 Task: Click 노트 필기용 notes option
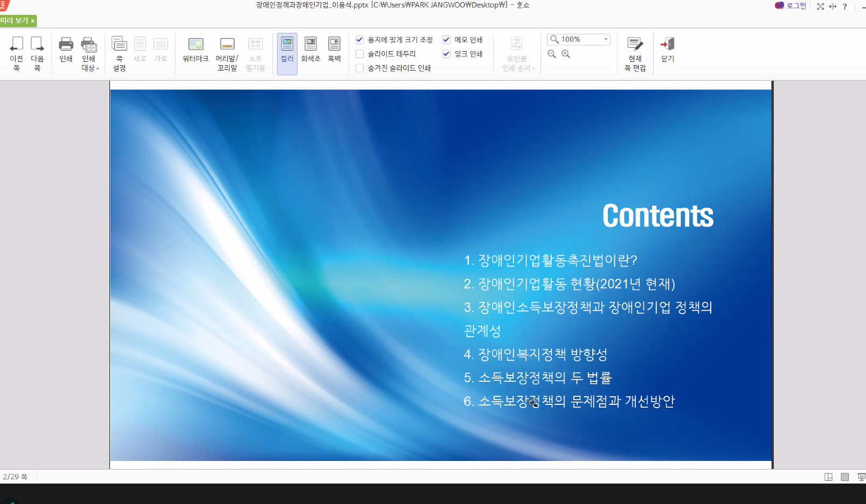255,53
